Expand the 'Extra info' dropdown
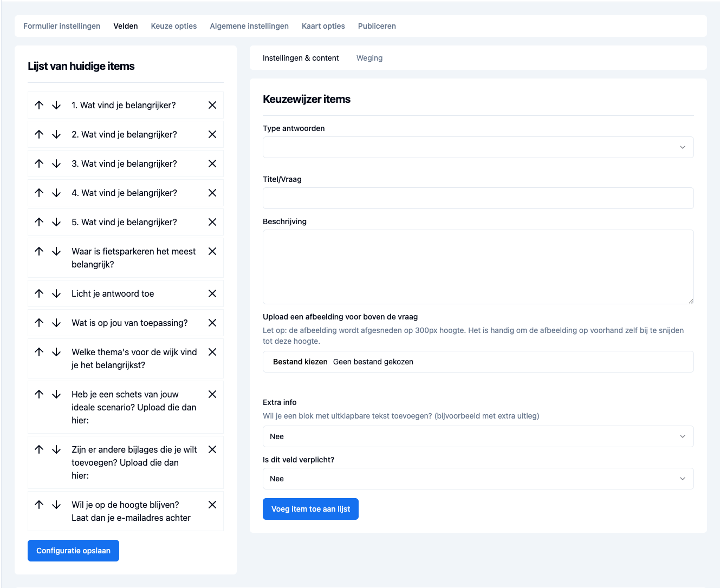 click(x=478, y=436)
